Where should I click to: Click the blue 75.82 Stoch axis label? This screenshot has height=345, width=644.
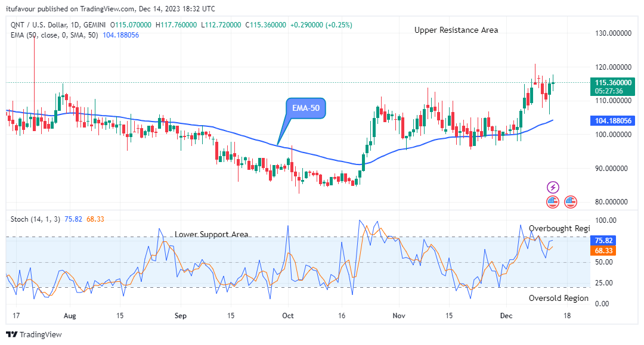(x=603, y=240)
